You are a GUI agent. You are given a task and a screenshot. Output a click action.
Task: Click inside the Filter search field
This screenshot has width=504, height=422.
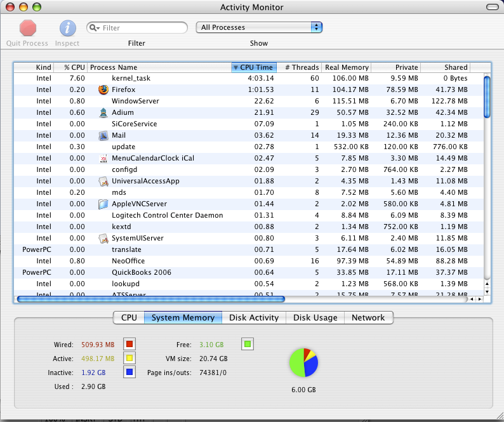137,28
